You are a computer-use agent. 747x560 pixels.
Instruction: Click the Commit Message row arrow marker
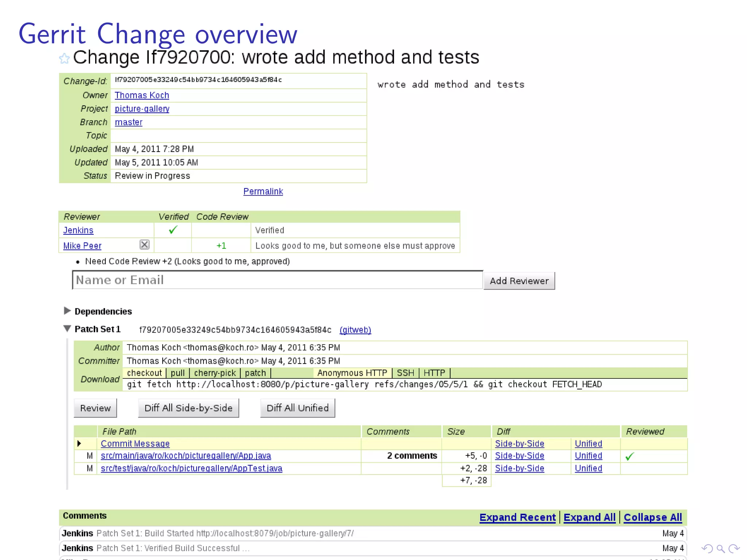point(79,443)
